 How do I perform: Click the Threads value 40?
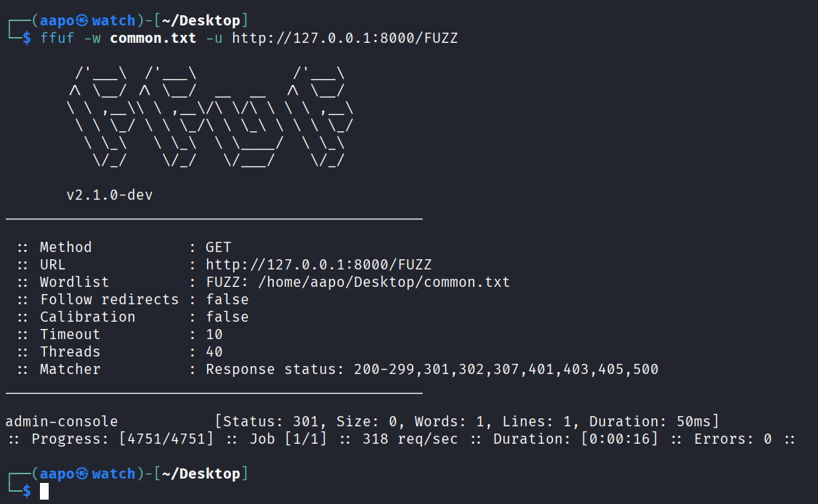pos(214,352)
